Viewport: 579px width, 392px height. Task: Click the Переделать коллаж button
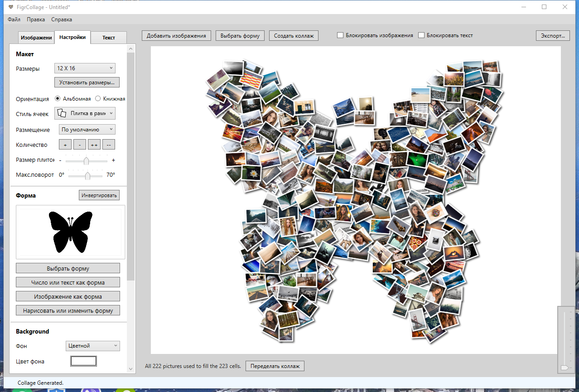pyautogui.click(x=275, y=366)
